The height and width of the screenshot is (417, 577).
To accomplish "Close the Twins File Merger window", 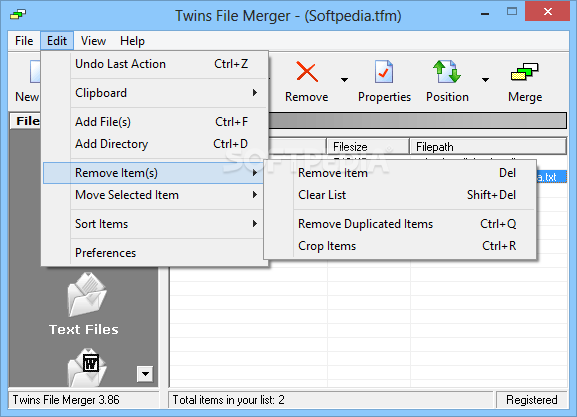I will coord(548,12).
